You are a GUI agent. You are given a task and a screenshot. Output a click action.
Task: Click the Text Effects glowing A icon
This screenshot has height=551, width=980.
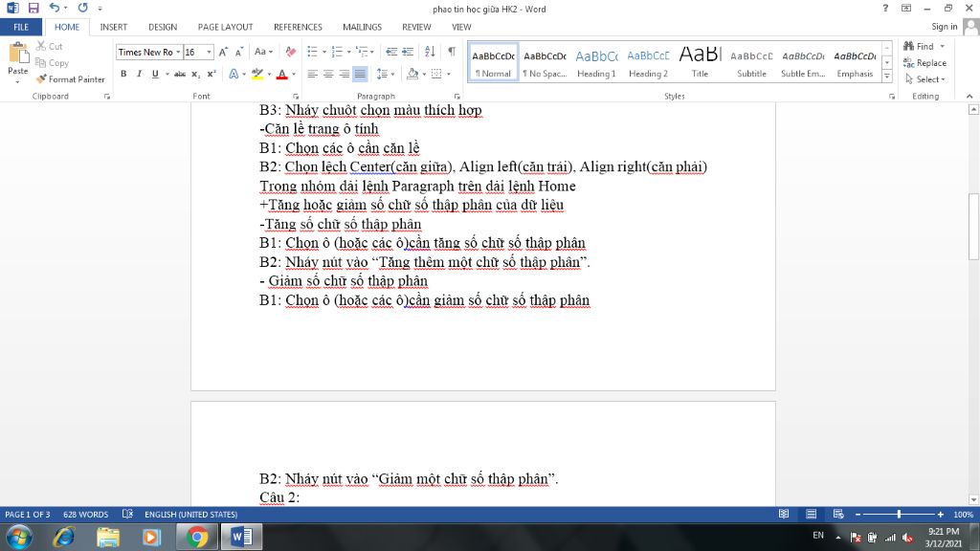tap(234, 74)
